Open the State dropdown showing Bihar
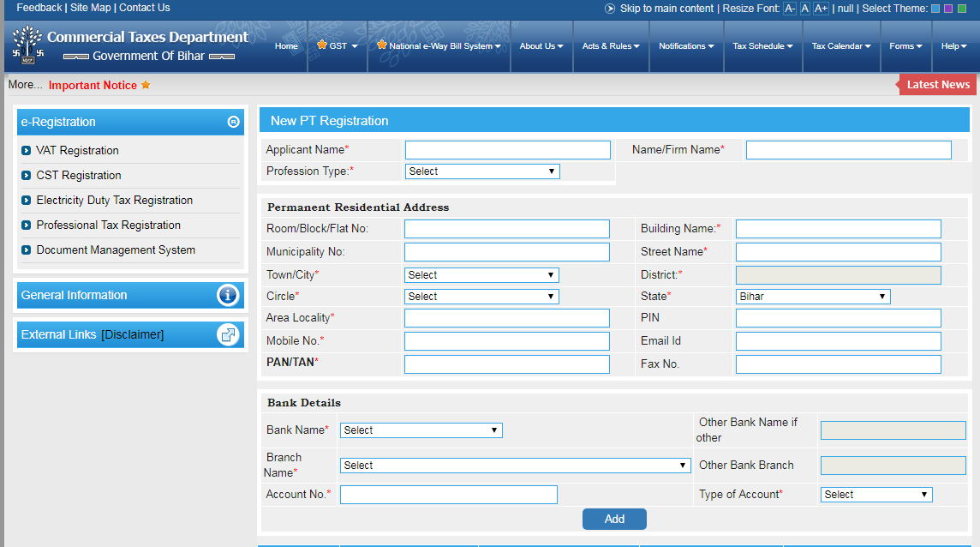Viewport: 980px width, 547px height. coord(812,295)
